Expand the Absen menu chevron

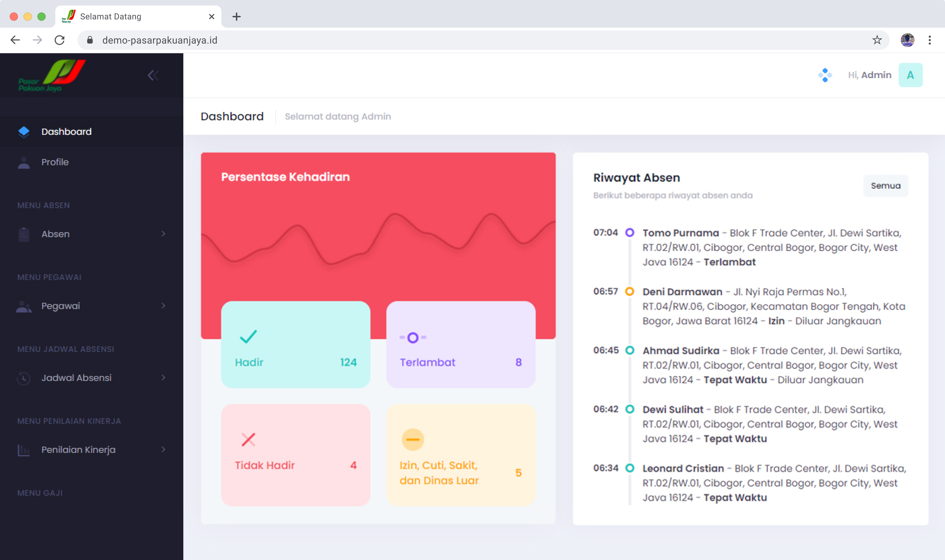pyautogui.click(x=163, y=234)
